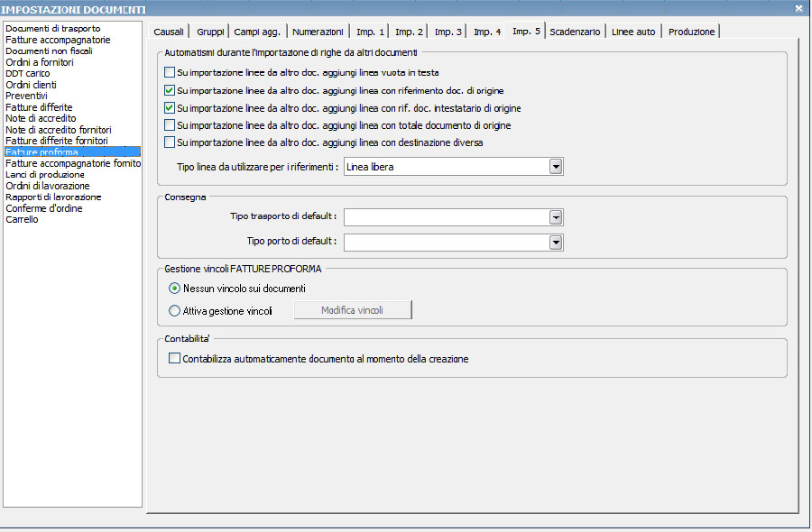Enable 'aggiungi linea vuota in testa' checkbox

tap(170, 72)
